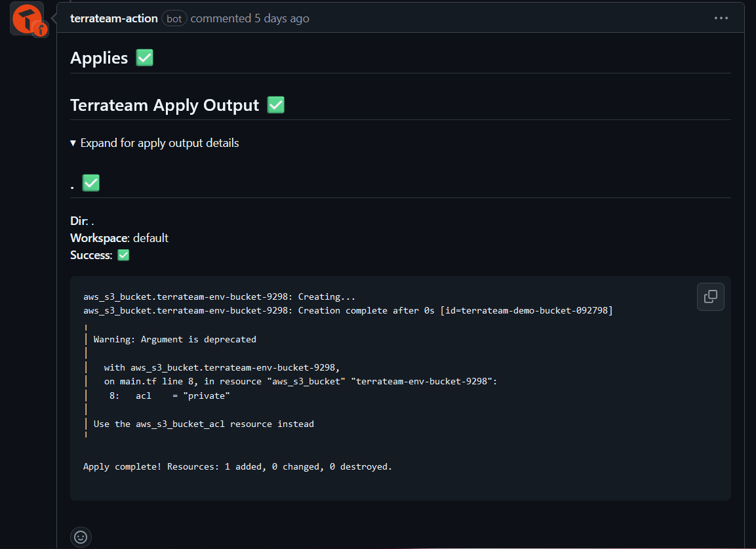This screenshot has height=549, width=756.
Task: Open the terrateam-action avatar profile
Action: tap(28, 19)
